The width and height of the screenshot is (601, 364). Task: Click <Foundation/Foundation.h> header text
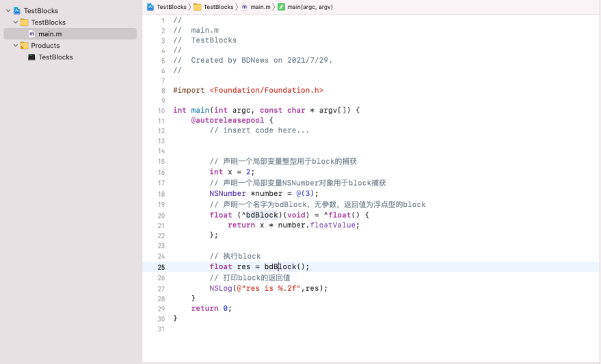(x=267, y=90)
